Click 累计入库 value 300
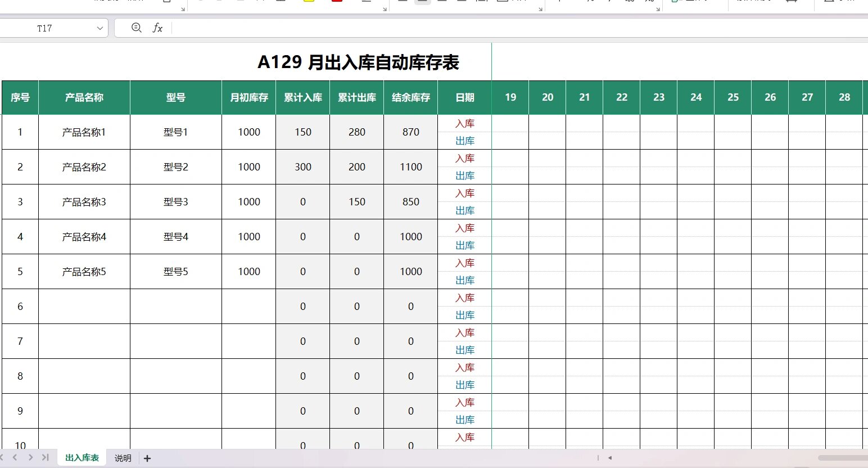 point(303,167)
